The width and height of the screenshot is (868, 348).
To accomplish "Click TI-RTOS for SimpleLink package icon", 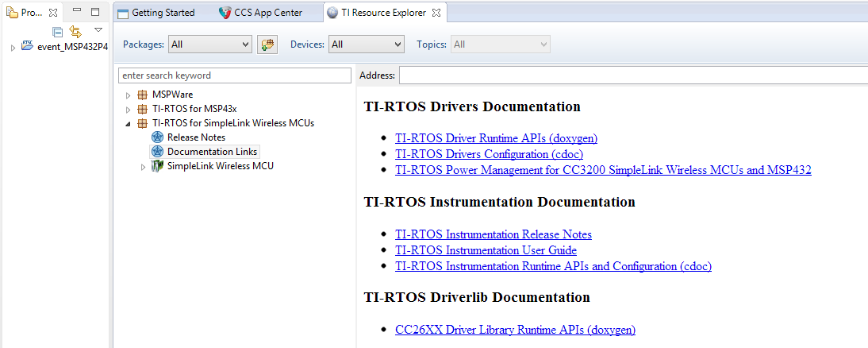I will click(x=143, y=124).
